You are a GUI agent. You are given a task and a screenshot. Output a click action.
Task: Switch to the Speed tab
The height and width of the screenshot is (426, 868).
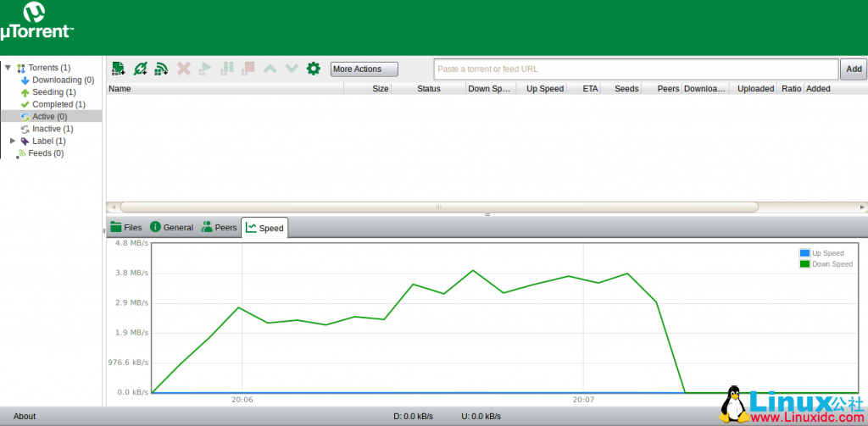click(264, 227)
